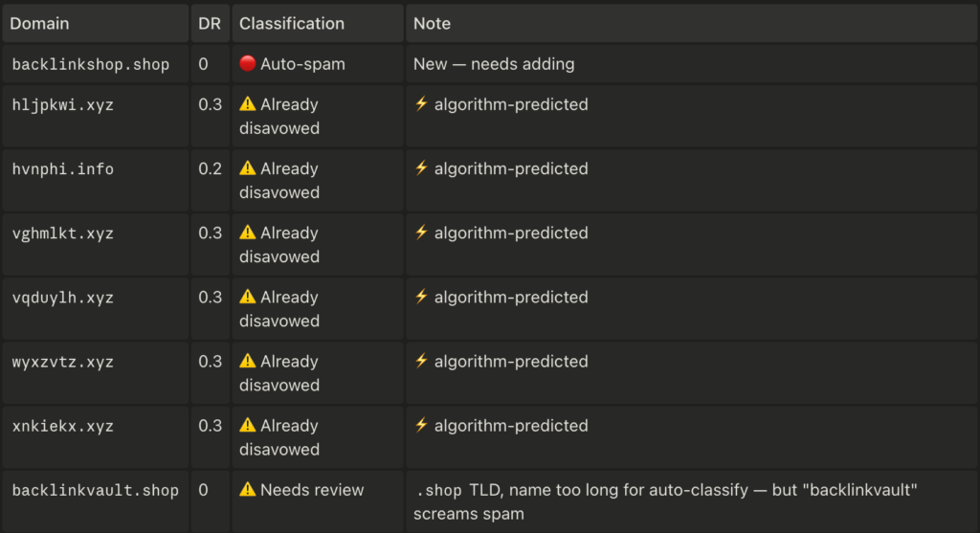Click lightning bolt icon for vghmlkt.xyz
Viewport: 980px width, 533px height.
421,232
